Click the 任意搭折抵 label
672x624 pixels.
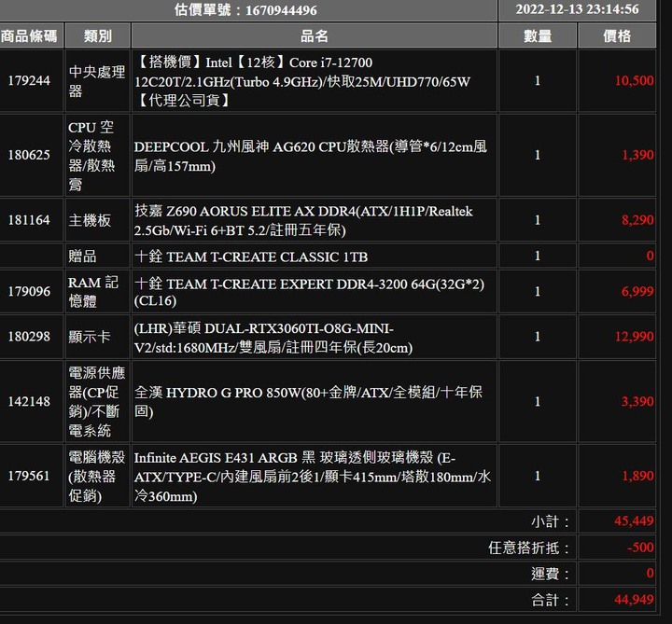529,548
